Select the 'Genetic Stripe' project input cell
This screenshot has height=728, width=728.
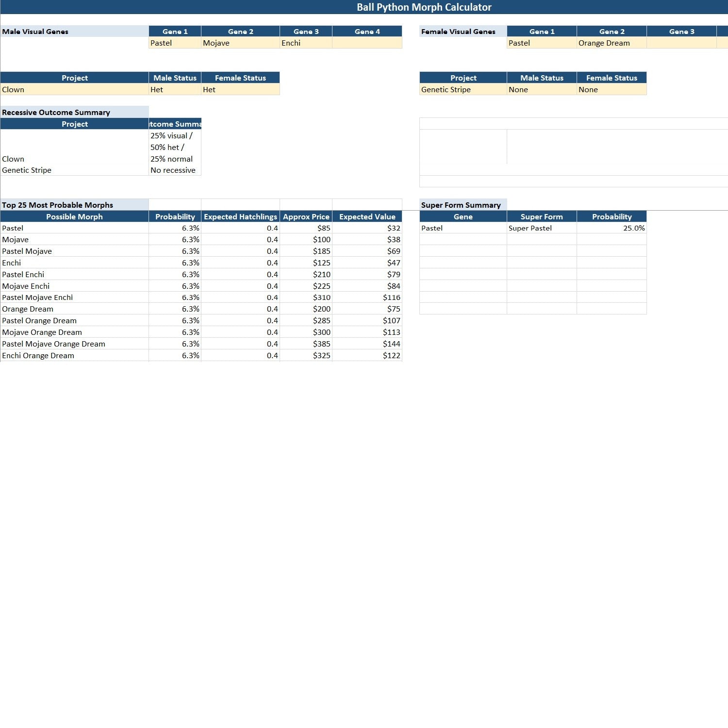coord(463,89)
